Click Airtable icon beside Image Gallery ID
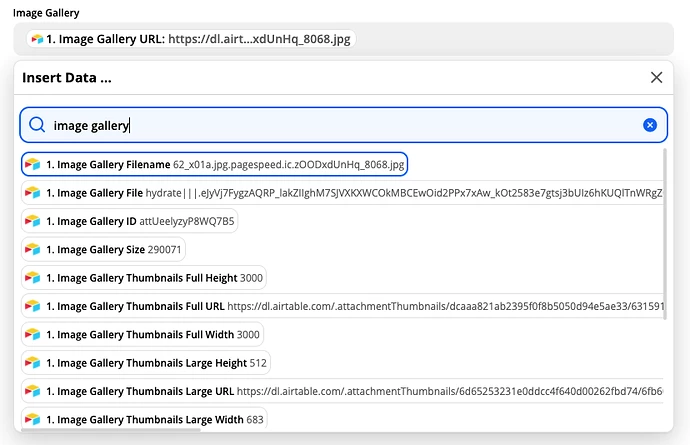690x445 pixels. 33,221
